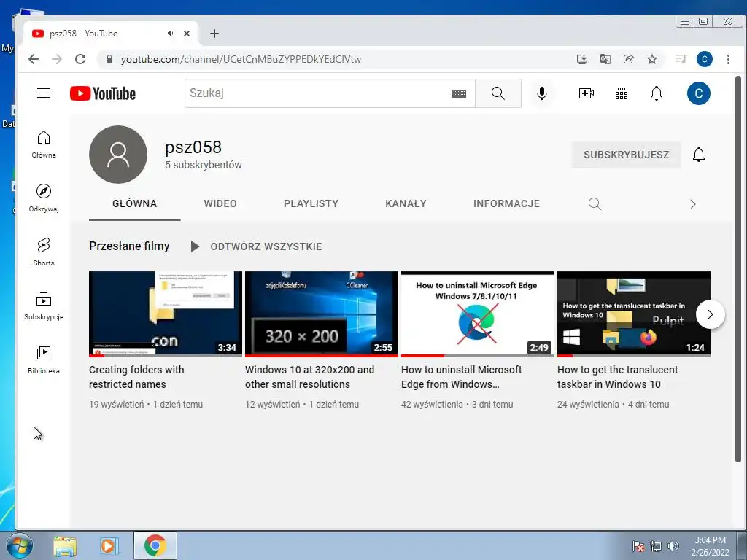Viewport: 747px width, 560px height.
Task: Reload the page in Chrome
Action: tap(80, 59)
